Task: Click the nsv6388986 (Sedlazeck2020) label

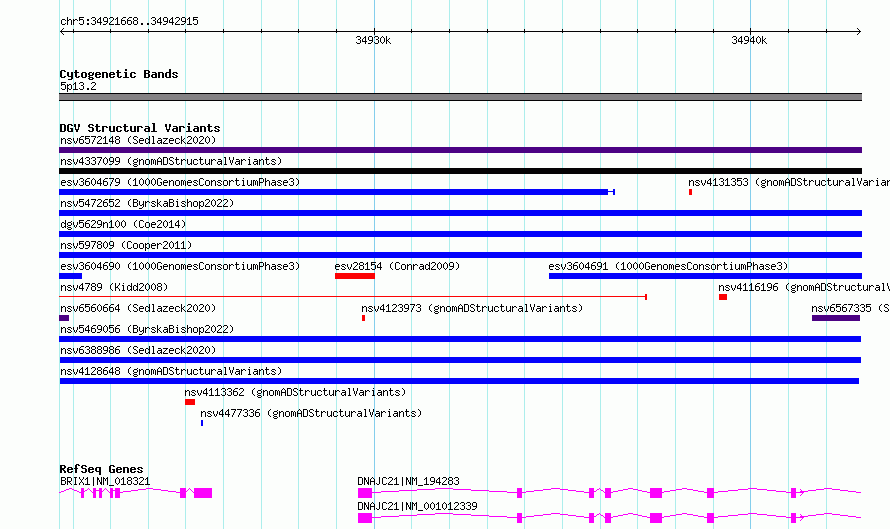Action: pos(138,350)
